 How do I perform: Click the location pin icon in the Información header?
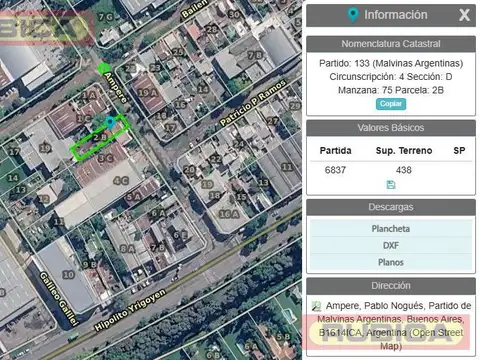click(353, 15)
